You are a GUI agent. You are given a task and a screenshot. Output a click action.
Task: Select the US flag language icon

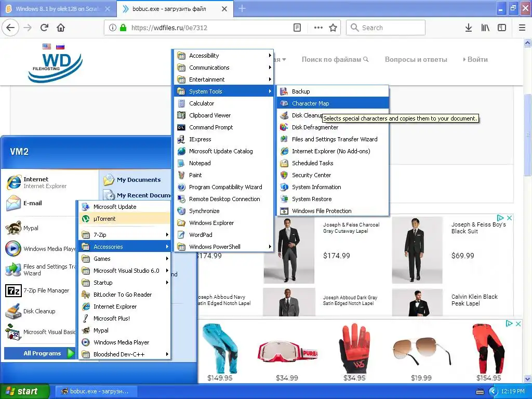[x=47, y=47]
